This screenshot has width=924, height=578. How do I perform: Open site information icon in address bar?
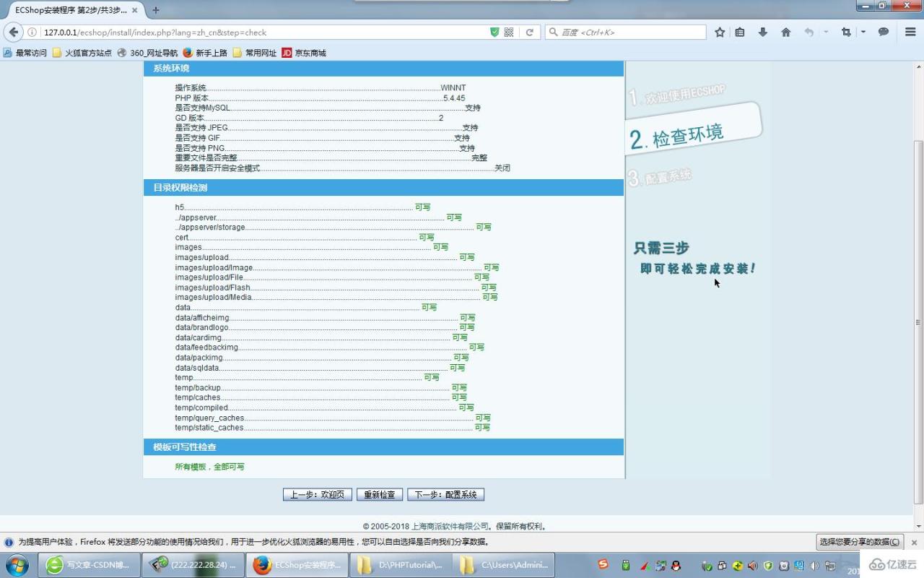pyautogui.click(x=32, y=33)
